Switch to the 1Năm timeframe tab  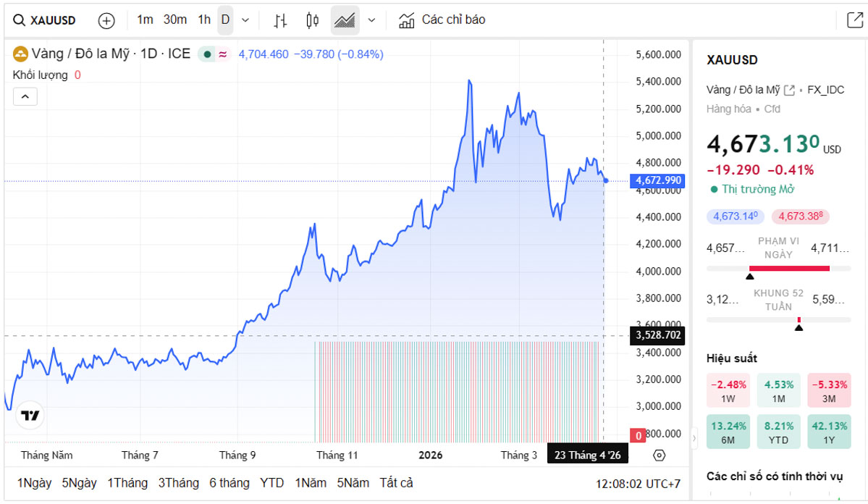312,482
